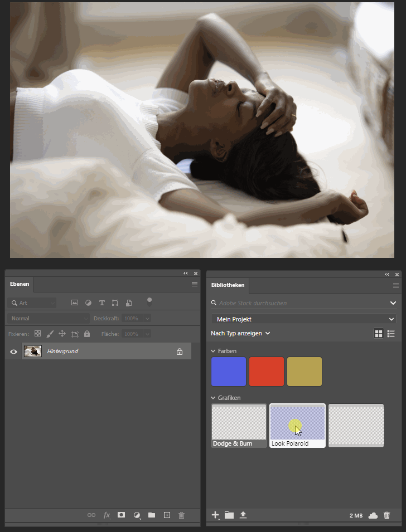The image size is (406, 532).
Task: Switch libraries to grid view
Action: [x=379, y=333]
